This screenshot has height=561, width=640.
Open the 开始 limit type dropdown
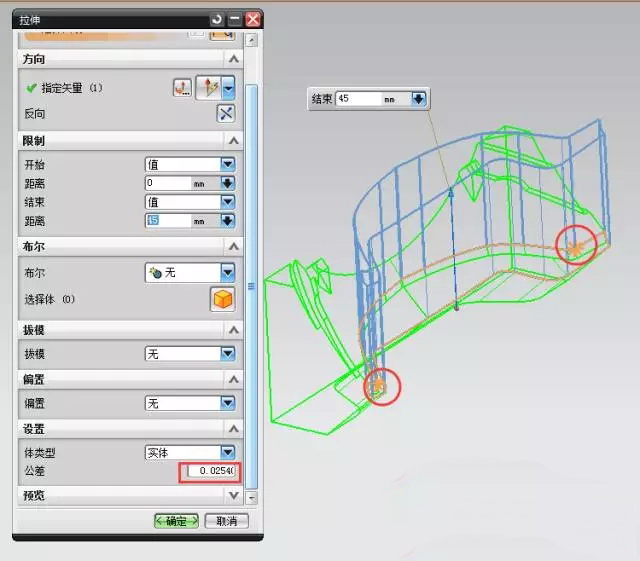click(x=227, y=164)
